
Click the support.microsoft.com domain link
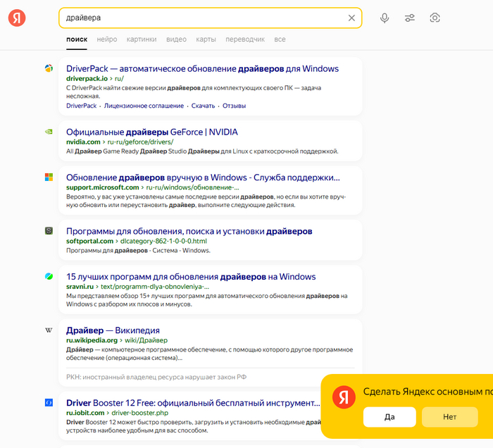pyautogui.click(x=103, y=187)
